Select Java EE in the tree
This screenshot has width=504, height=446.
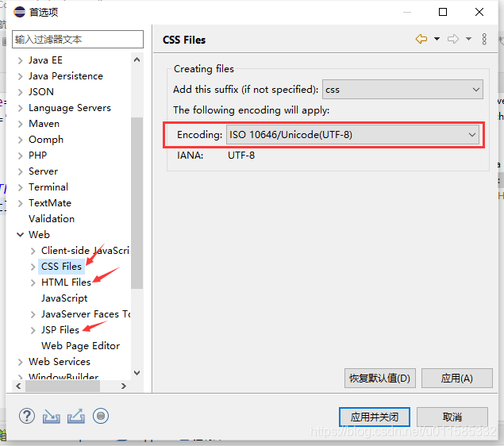(x=45, y=60)
